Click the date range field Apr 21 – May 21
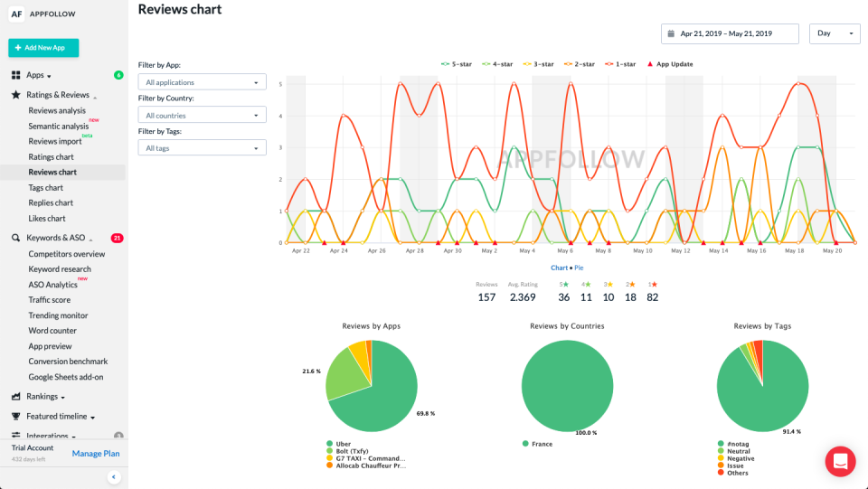The width and height of the screenshot is (868, 489). (x=730, y=33)
